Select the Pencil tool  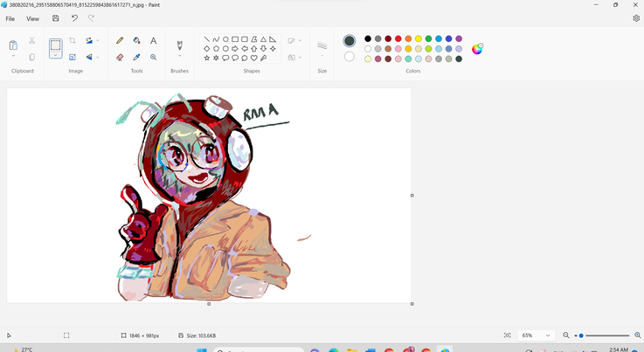(120, 40)
